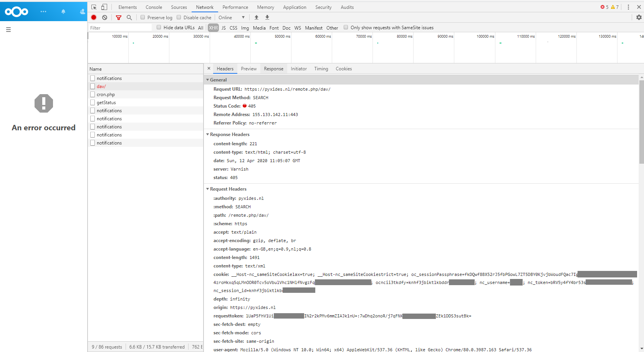Filter requests by XHR
This screenshot has height=352, width=644.
(x=214, y=28)
